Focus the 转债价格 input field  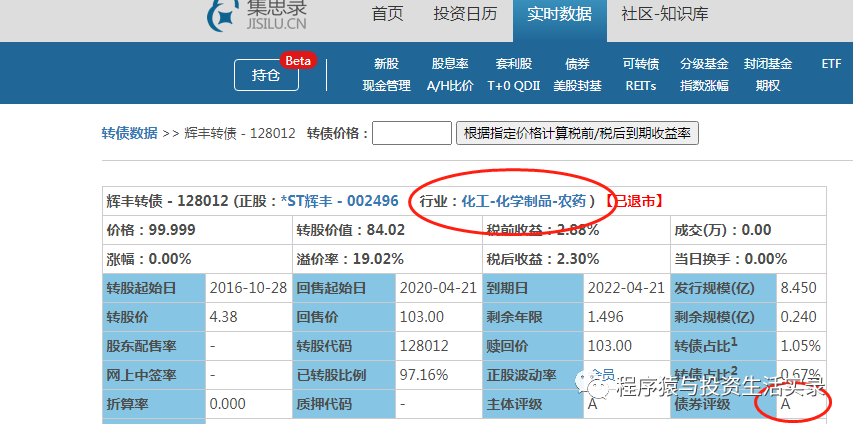(412, 133)
